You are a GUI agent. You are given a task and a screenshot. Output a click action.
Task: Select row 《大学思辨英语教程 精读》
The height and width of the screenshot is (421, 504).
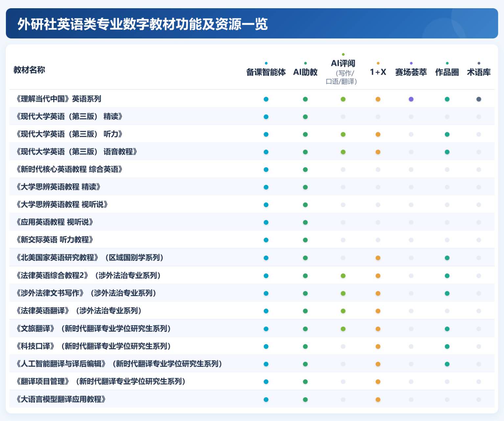[x=252, y=187]
